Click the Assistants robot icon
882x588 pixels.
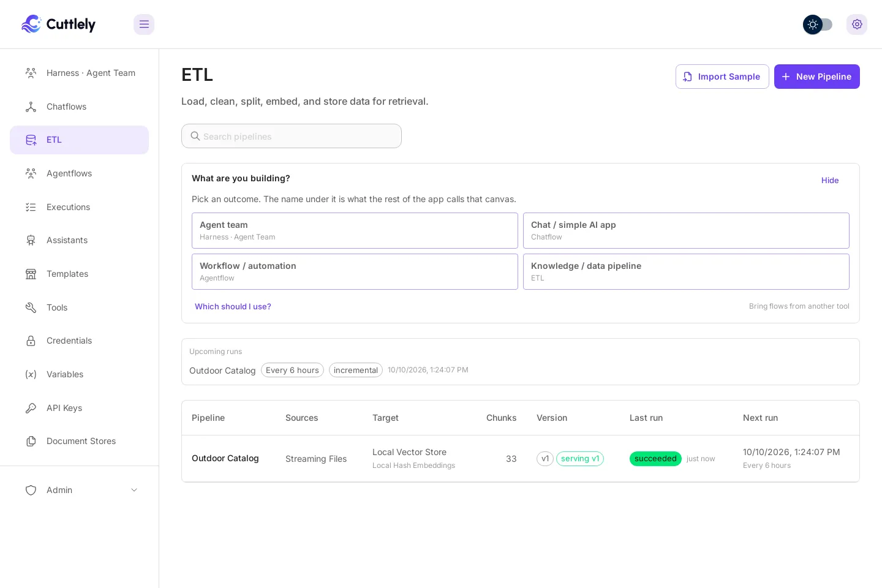coord(31,240)
